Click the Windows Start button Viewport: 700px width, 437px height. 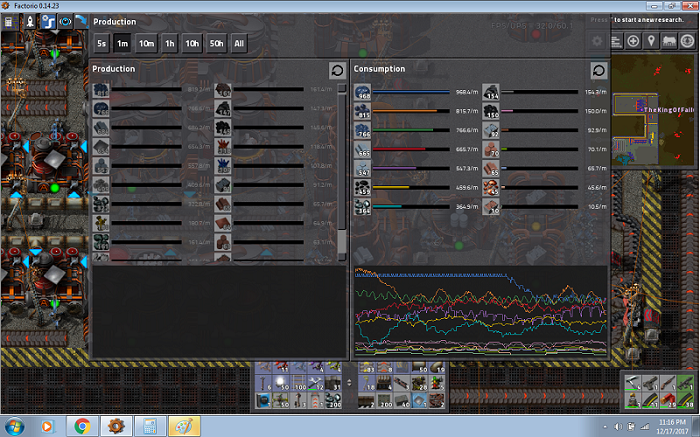(x=14, y=426)
